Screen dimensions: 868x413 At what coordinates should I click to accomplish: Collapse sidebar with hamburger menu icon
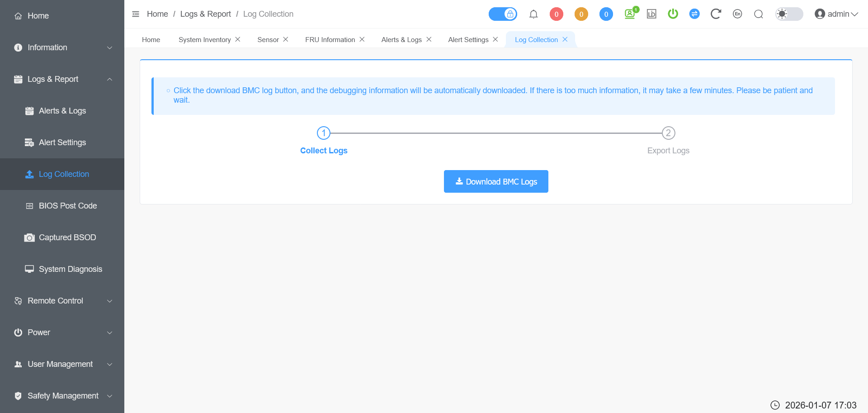pyautogui.click(x=136, y=14)
